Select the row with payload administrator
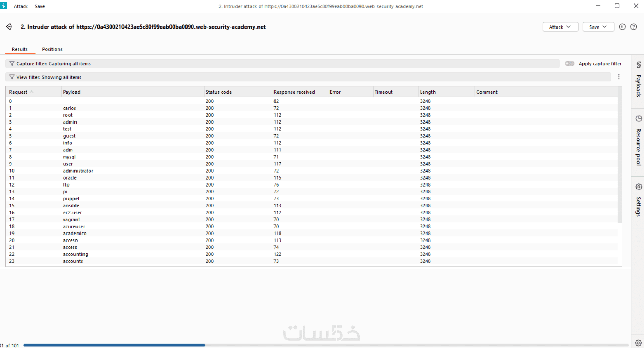Viewport: 644px width, 348px height. pyautogui.click(x=311, y=171)
